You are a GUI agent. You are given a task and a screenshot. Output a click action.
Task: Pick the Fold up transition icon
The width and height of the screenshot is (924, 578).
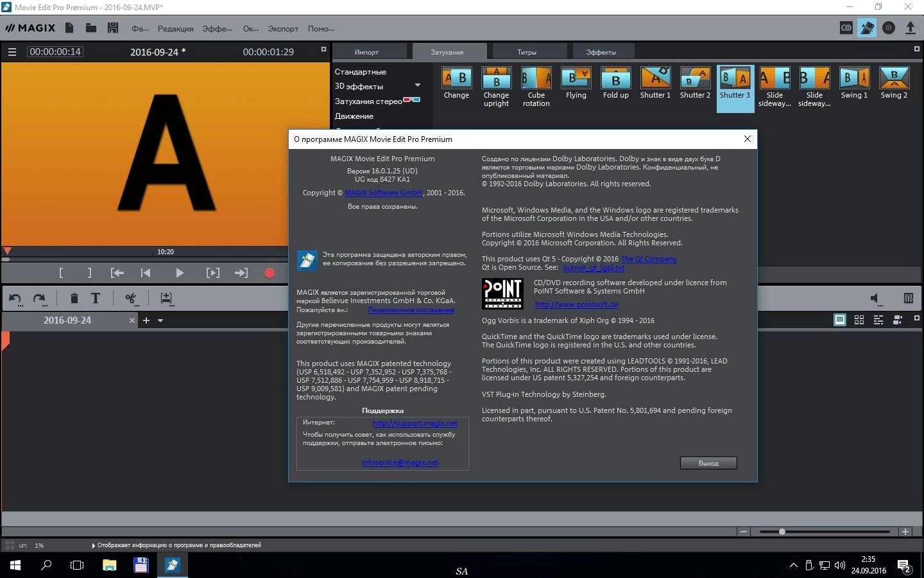[615, 78]
